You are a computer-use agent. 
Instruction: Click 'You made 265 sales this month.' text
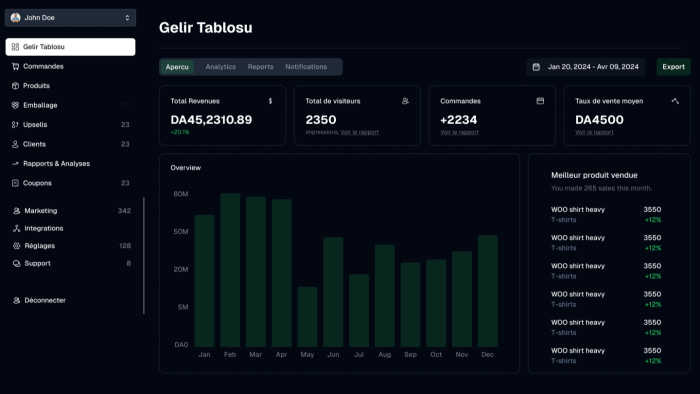[601, 188]
